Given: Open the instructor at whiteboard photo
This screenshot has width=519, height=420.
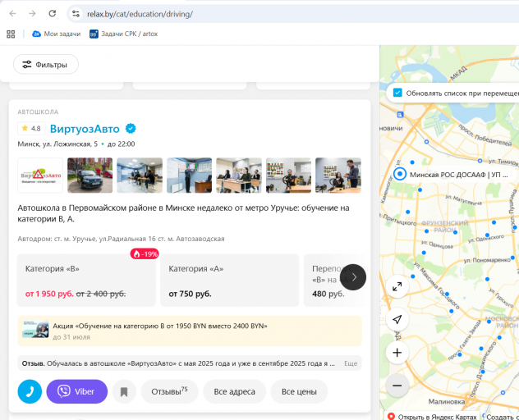Looking at the screenshot, I should [190, 176].
